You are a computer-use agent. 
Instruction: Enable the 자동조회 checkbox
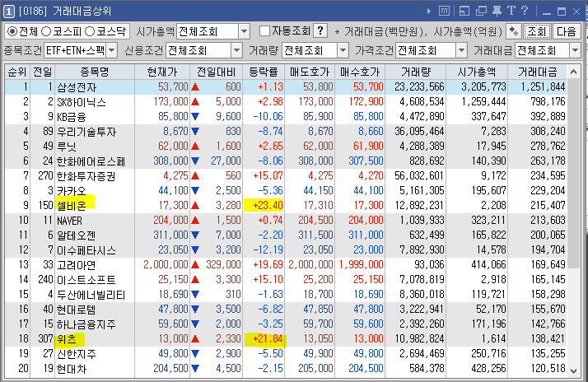coord(264,31)
